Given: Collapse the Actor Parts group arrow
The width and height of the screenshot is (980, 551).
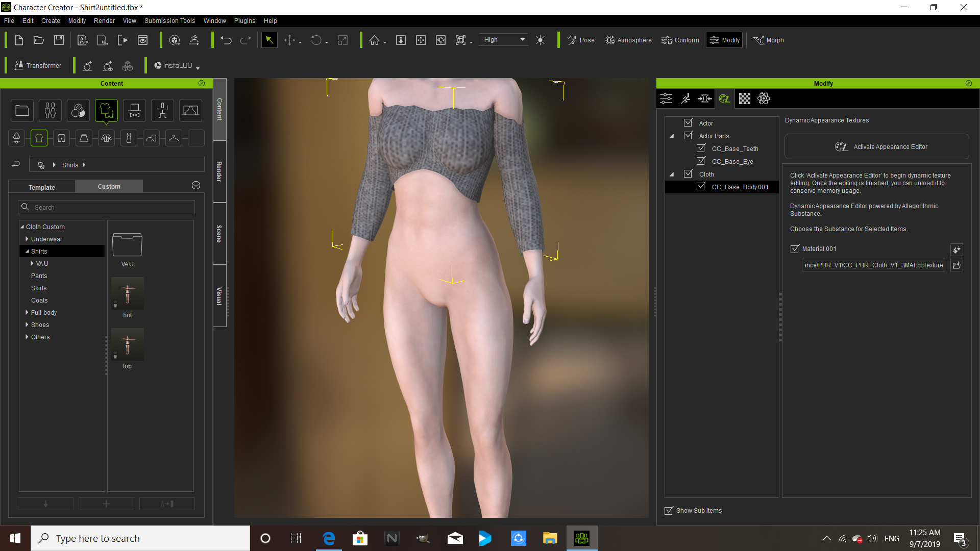Looking at the screenshot, I should tap(672, 136).
